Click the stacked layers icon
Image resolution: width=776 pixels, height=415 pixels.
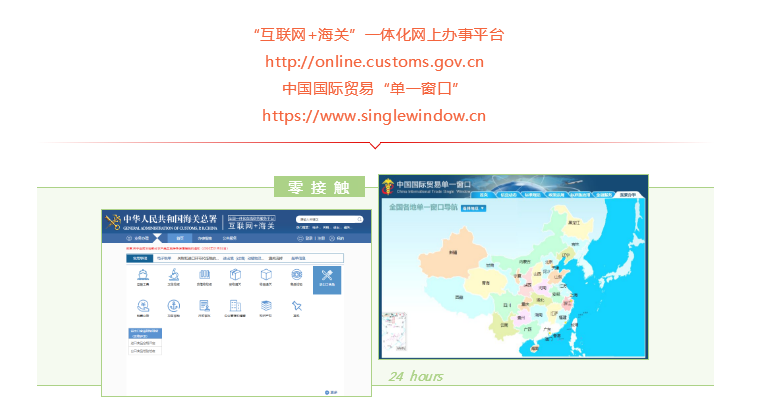point(266,306)
